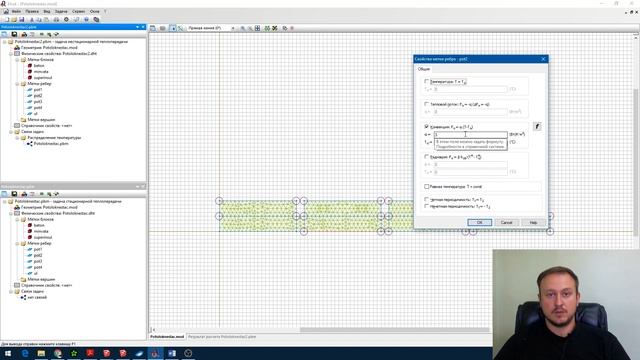Click OK in edge label dialog

coord(480,222)
